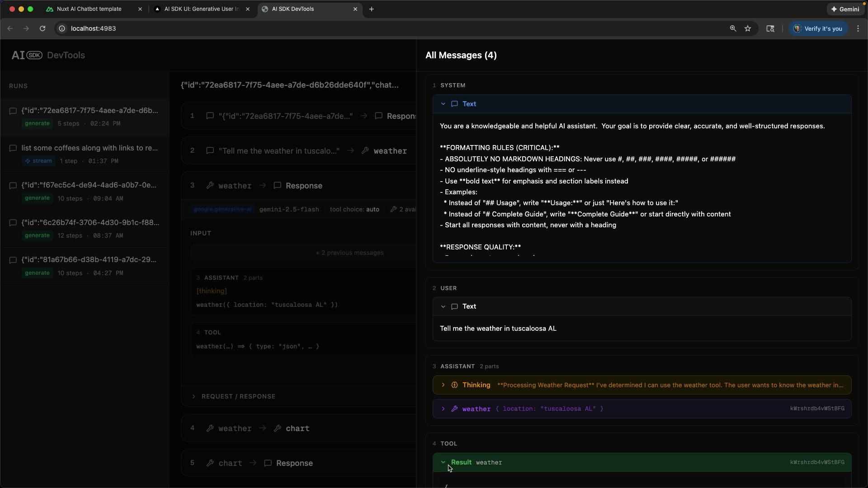Click the tool choice: auto label

(354, 209)
